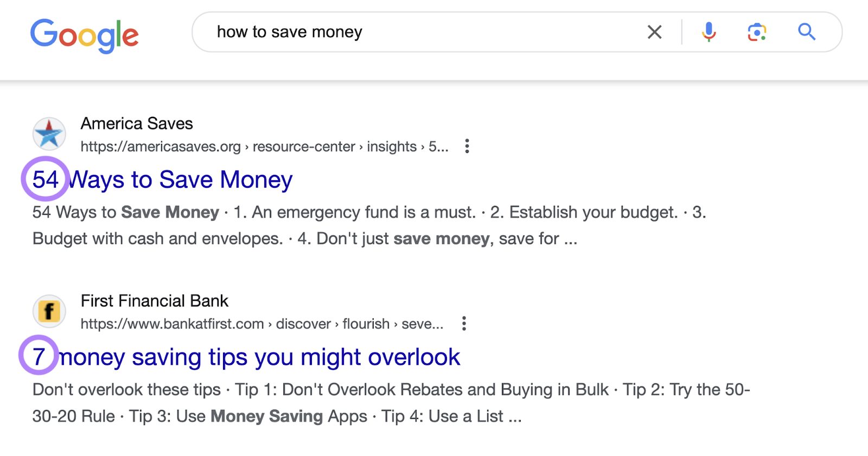The height and width of the screenshot is (456, 868).
Task: Click the insights breadcrumb segment
Action: [x=391, y=147]
